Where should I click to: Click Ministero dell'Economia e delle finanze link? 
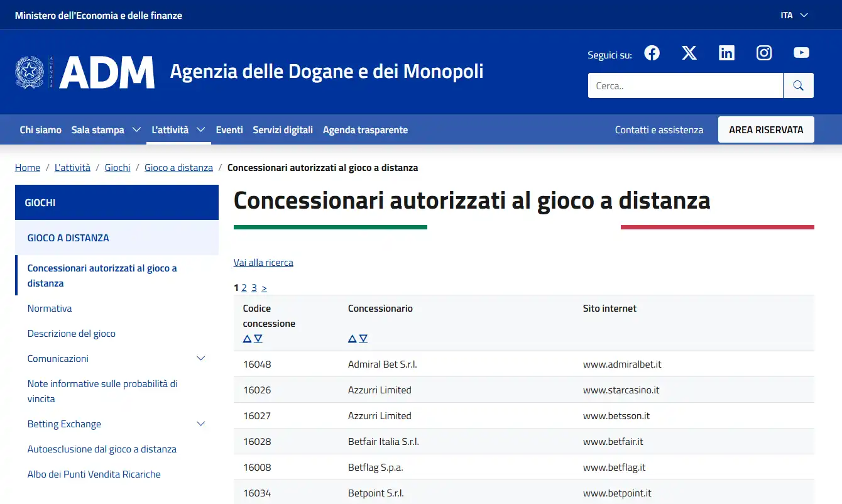coord(99,15)
